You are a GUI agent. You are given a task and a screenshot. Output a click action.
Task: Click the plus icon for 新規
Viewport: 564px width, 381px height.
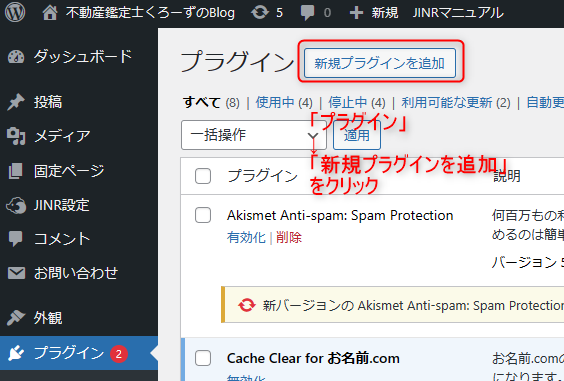pyautogui.click(x=356, y=13)
